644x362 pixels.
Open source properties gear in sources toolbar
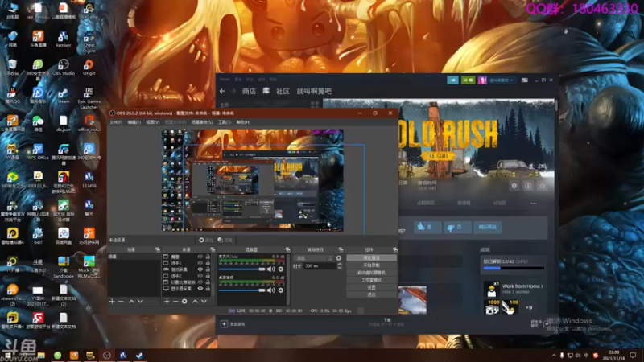[x=184, y=301]
